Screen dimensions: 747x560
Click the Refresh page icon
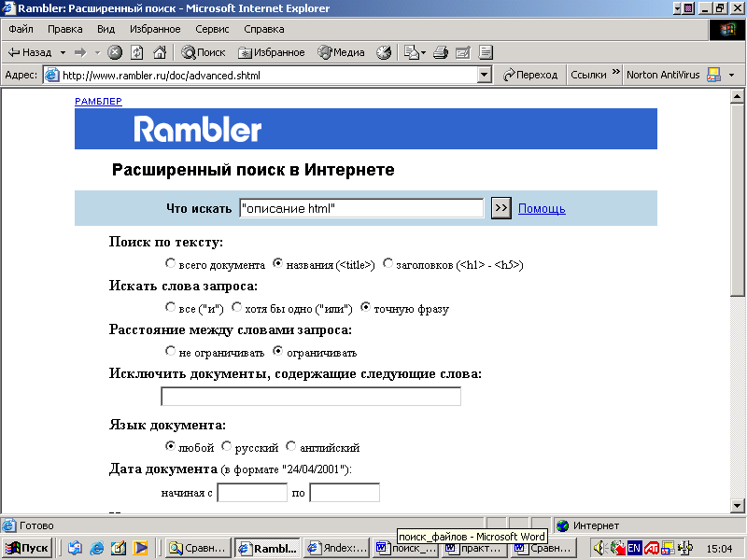(x=137, y=52)
